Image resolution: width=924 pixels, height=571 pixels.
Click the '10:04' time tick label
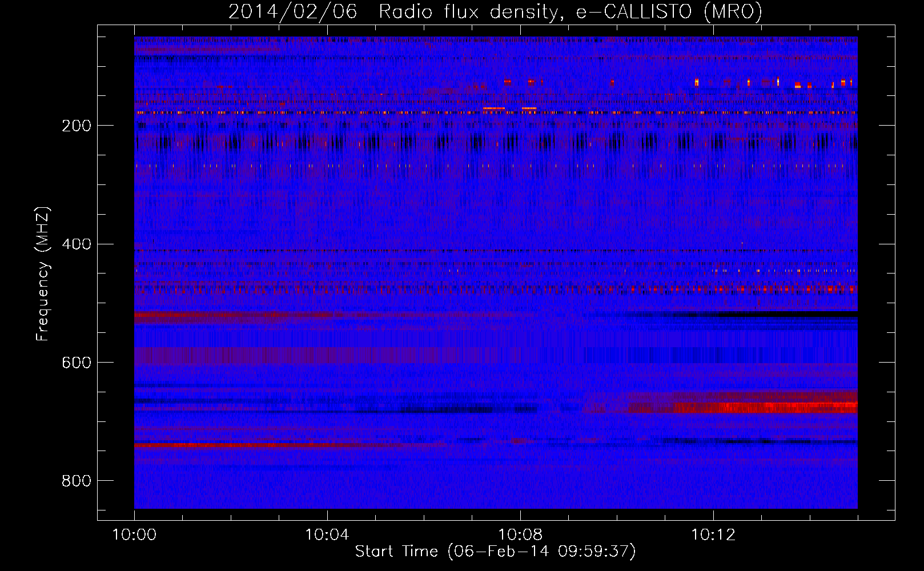tap(327, 535)
